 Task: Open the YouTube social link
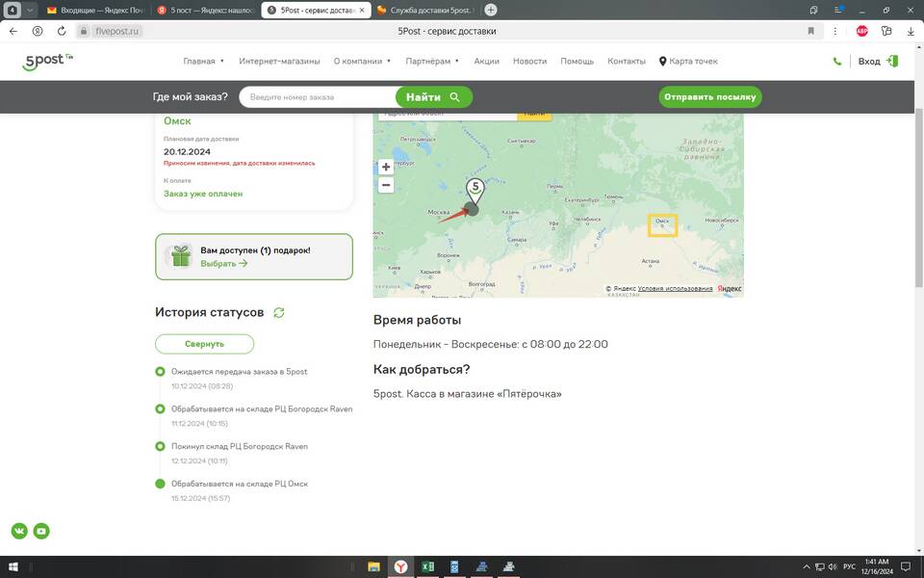[x=41, y=531]
